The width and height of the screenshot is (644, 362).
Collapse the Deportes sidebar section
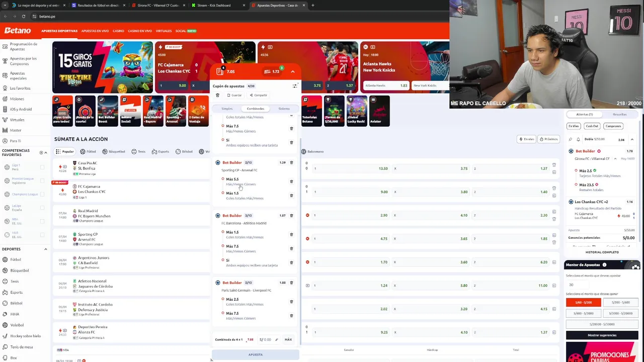coord(45,249)
